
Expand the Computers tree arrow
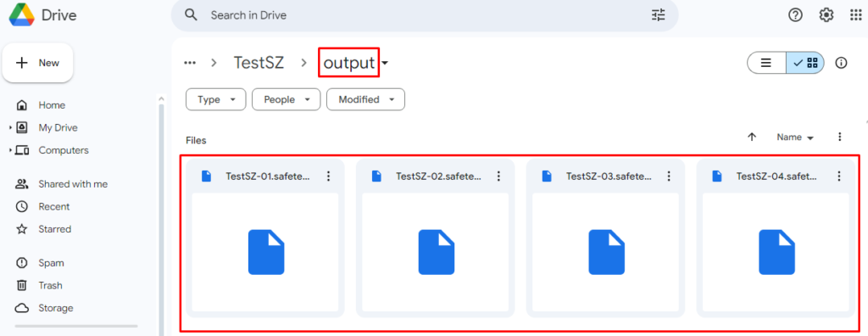10,151
